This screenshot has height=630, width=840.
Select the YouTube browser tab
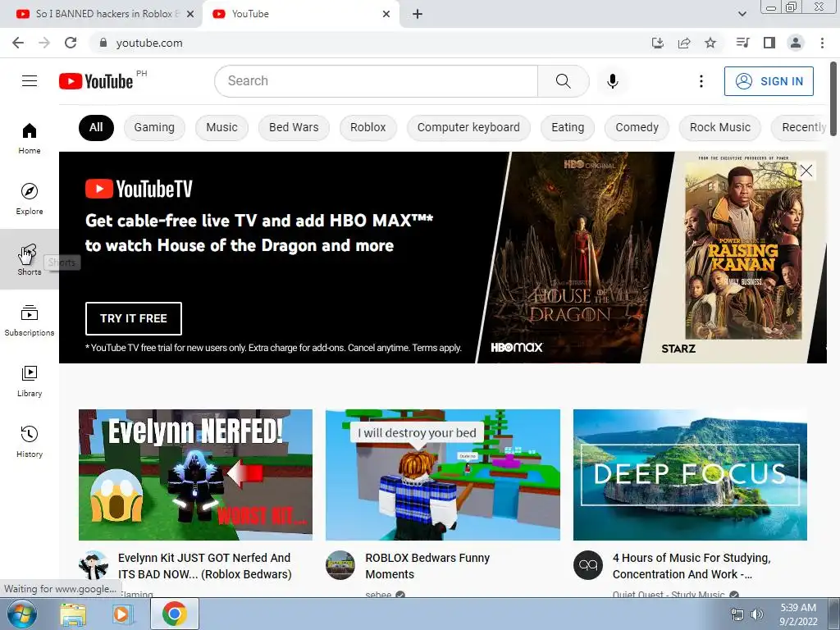300,14
